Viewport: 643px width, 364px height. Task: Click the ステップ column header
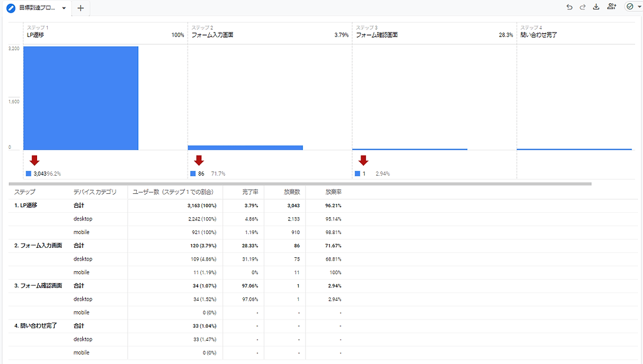25,192
